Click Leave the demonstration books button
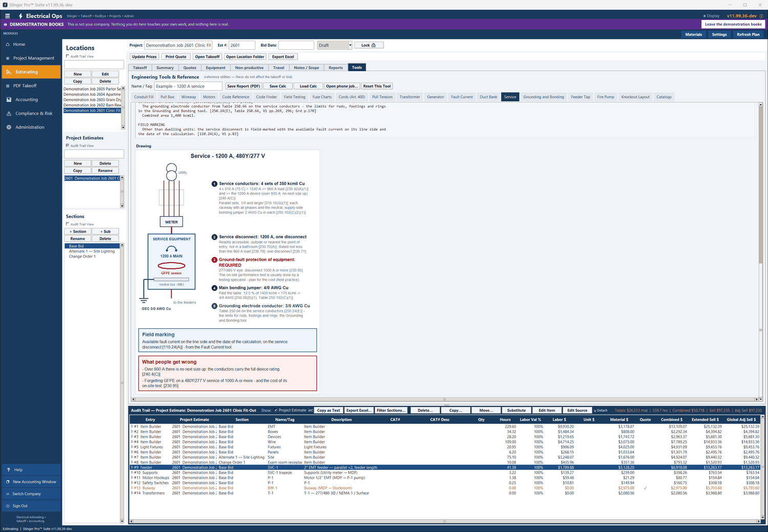Image resolution: width=768 pixels, height=532 pixels. coord(733,24)
